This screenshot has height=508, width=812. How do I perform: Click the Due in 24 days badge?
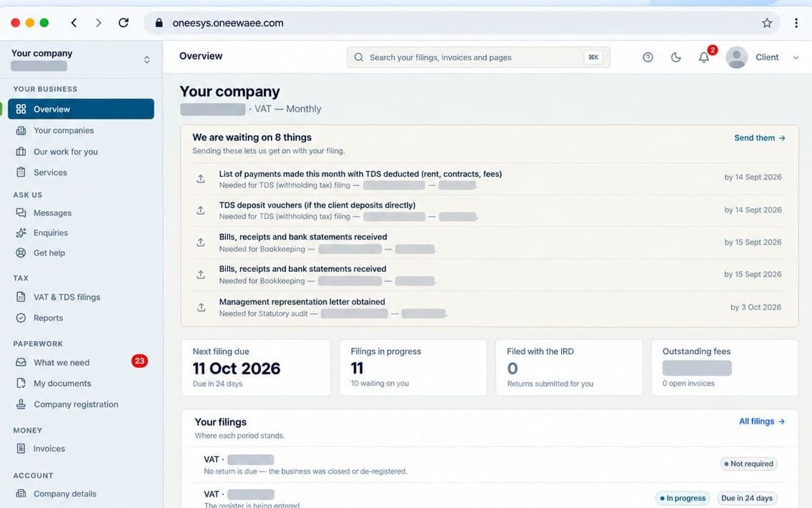point(747,498)
